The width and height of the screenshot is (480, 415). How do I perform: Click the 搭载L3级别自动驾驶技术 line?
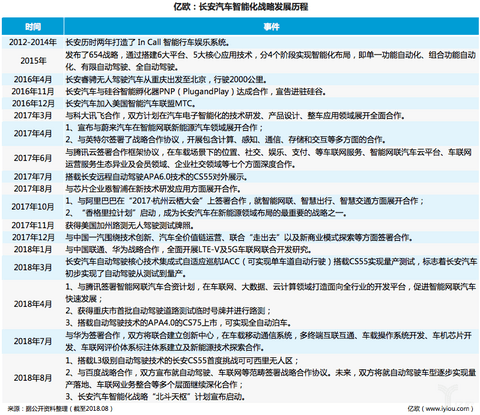click(182, 360)
